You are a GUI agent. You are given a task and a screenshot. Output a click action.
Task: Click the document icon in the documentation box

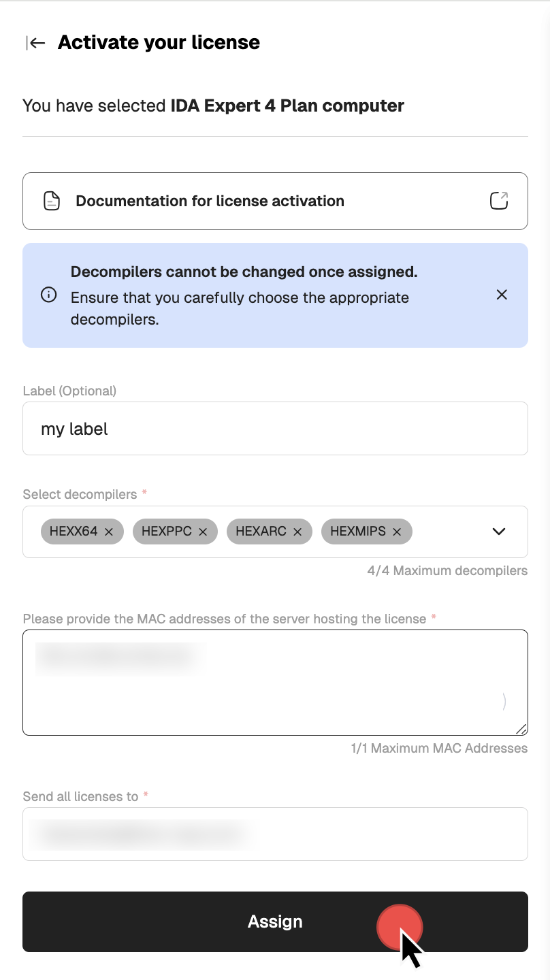(x=52, y=201)
